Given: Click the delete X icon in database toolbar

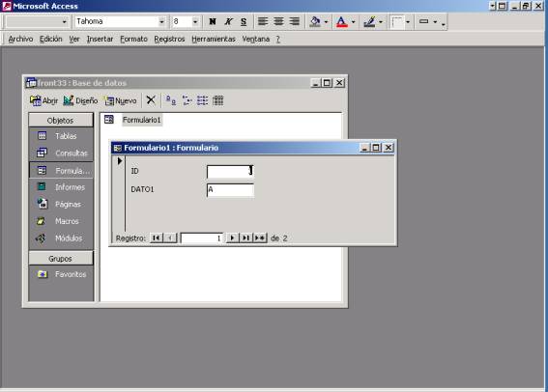Looking at the screenshot, I should pos(151,100).
